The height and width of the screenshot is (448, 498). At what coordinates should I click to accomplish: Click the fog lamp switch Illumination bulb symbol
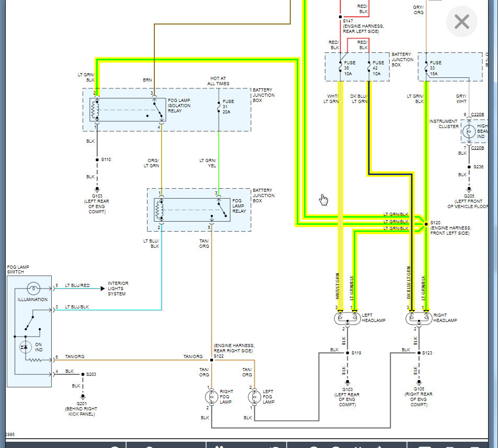[x=33, y=289]
